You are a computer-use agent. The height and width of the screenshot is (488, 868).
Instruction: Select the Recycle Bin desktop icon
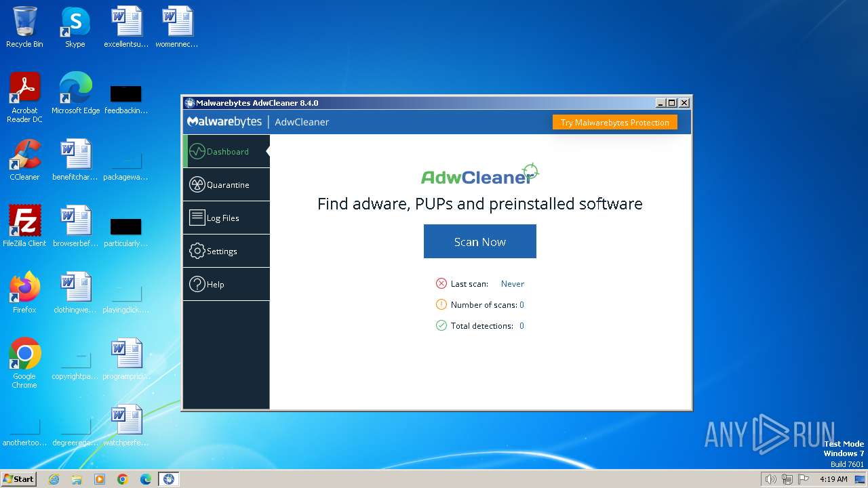(24, 27)
